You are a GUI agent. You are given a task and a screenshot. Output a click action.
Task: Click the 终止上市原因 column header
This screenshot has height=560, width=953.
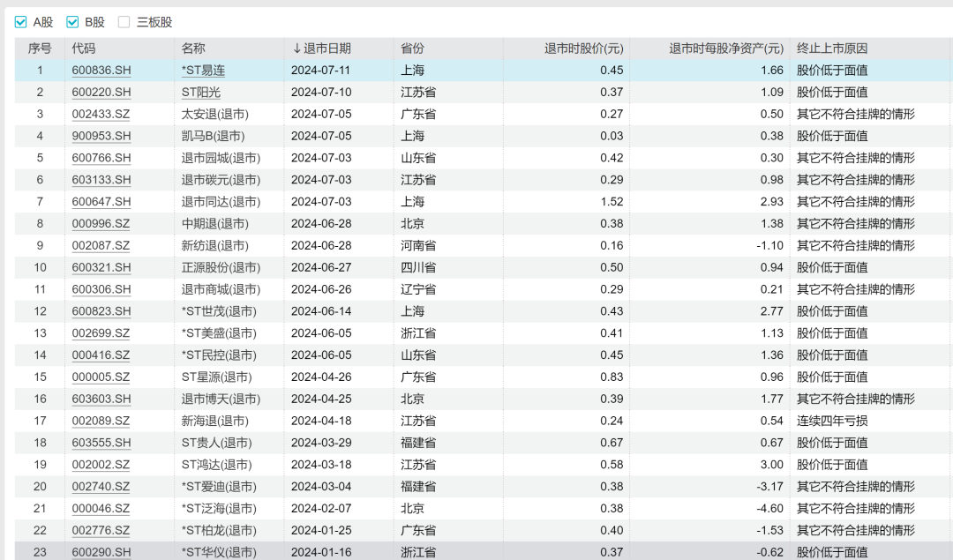(x=832, y=49)
